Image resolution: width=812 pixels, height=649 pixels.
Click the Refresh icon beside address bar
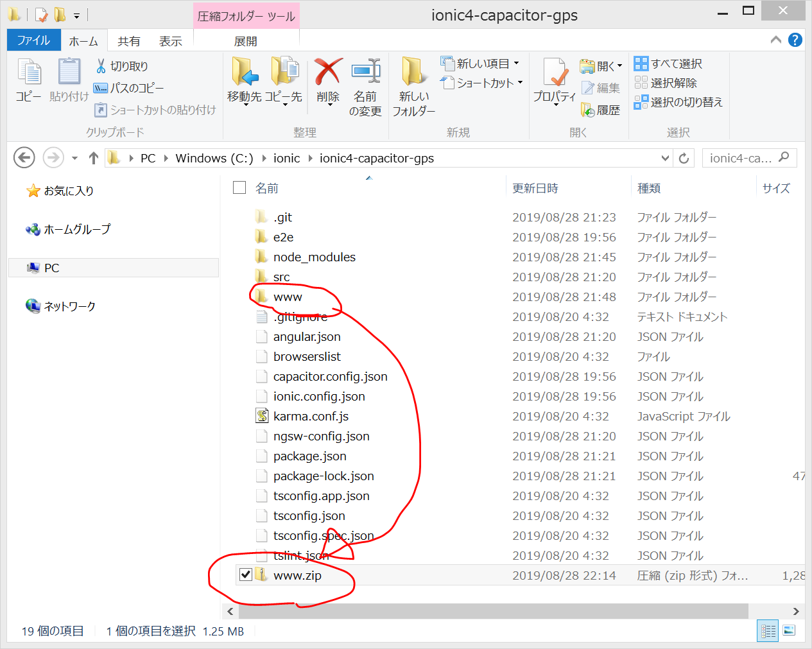coord(684,158)
